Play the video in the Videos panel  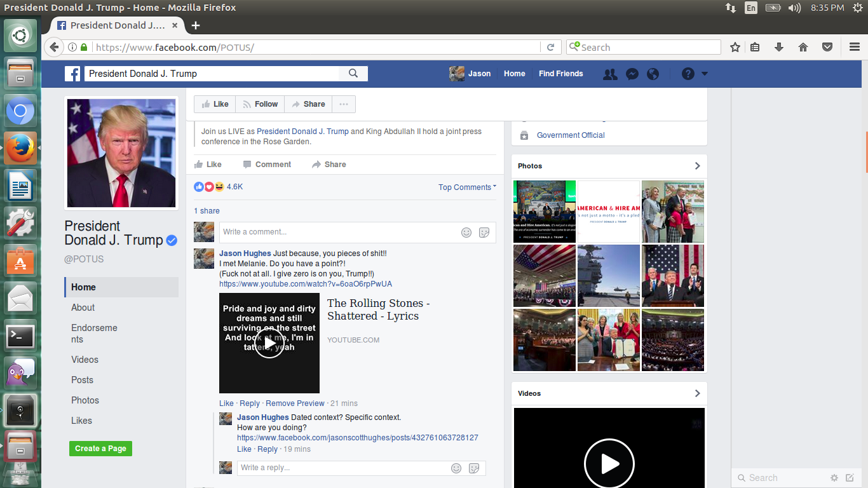[609, 463]
